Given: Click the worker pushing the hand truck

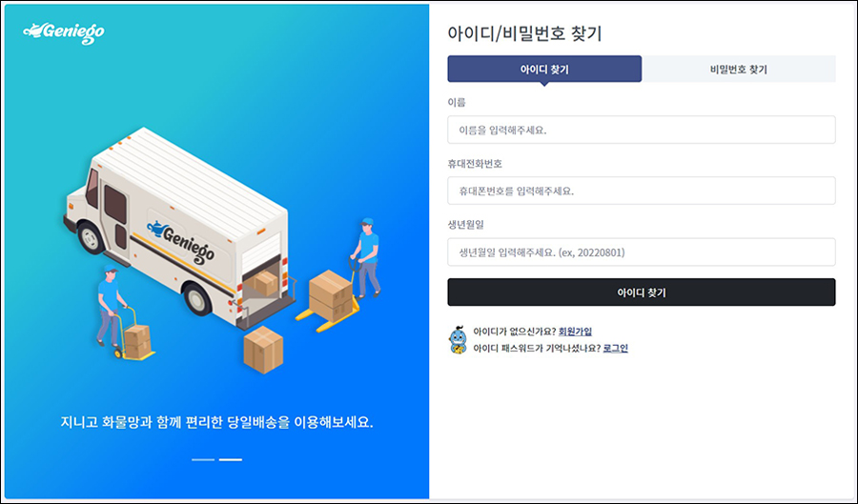Looking at the screenshot, I should [x=110, y=305].
